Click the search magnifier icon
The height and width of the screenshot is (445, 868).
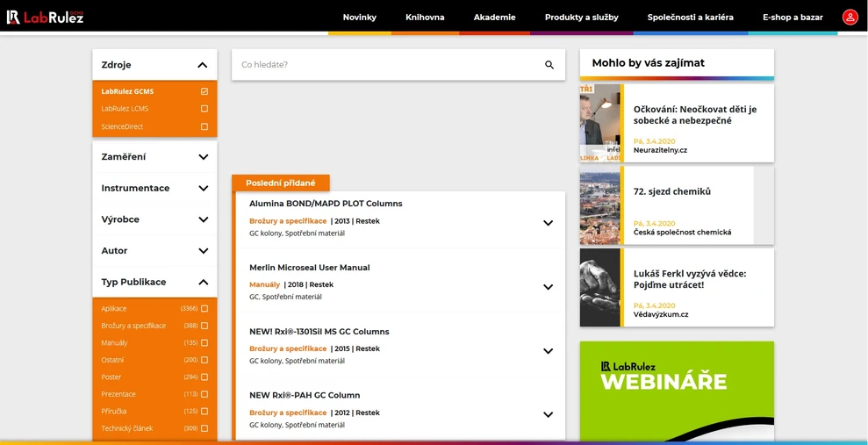pyautogui.click(x=549, y=65)
